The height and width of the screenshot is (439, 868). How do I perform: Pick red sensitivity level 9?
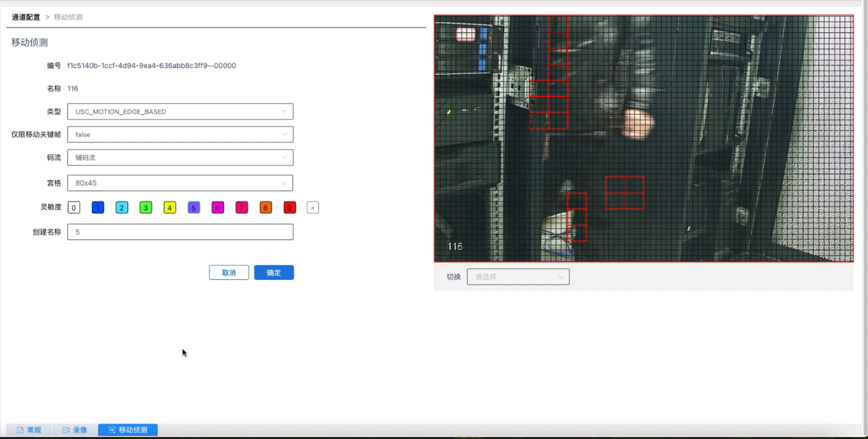[x=290, y=208]
